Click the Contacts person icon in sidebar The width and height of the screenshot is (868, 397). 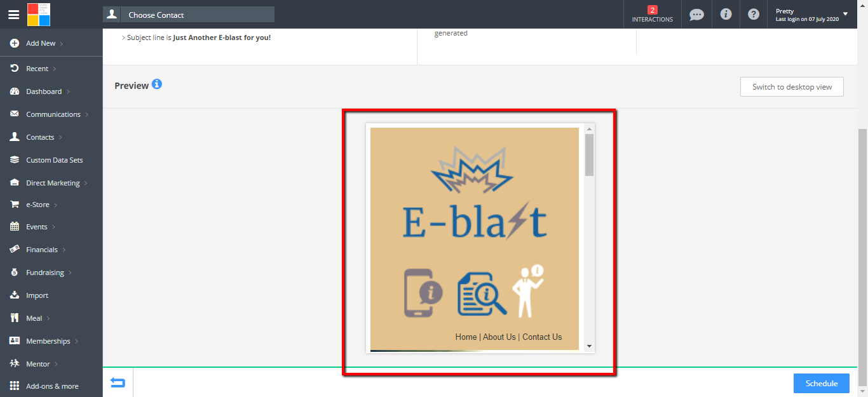click(x=15, y=137)
